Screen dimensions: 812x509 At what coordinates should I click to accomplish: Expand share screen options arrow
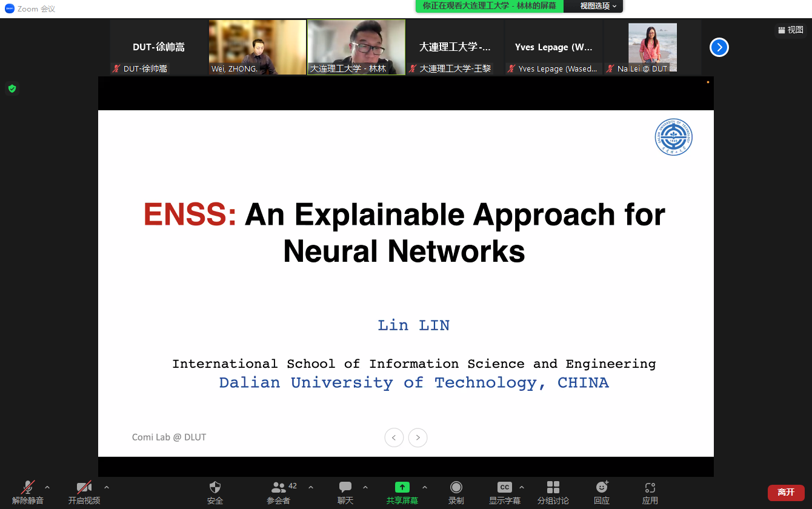pos(425,487)
